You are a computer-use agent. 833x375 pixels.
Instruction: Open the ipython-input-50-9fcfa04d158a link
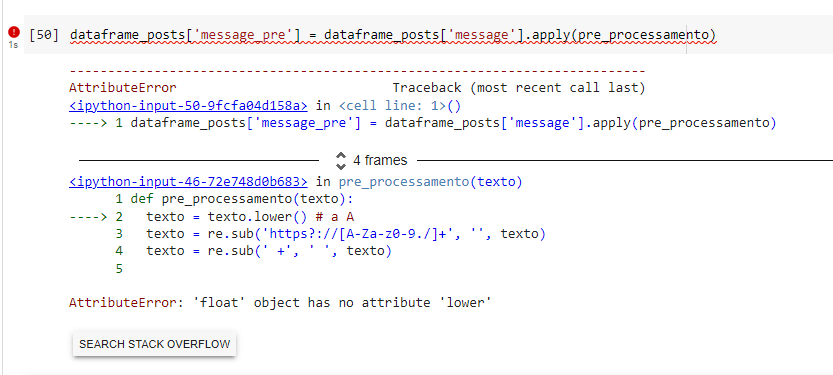tap(188, 105)
